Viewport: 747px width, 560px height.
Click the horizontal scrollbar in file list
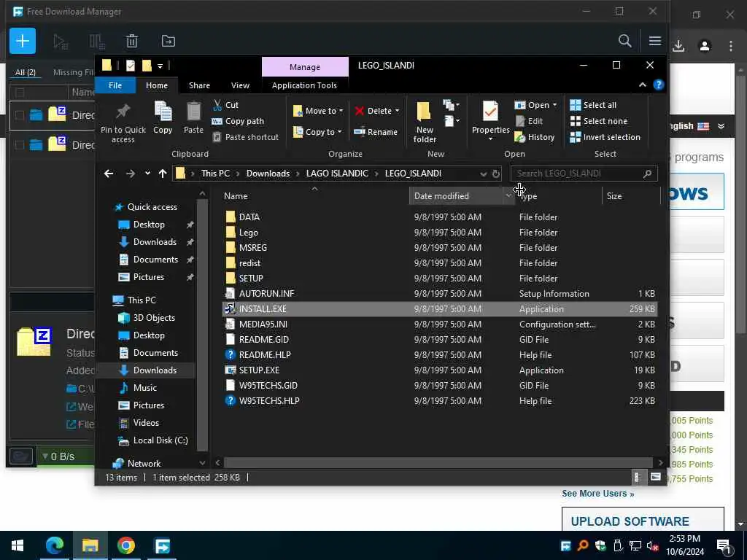pyautogui.click(x=438, y=462)
